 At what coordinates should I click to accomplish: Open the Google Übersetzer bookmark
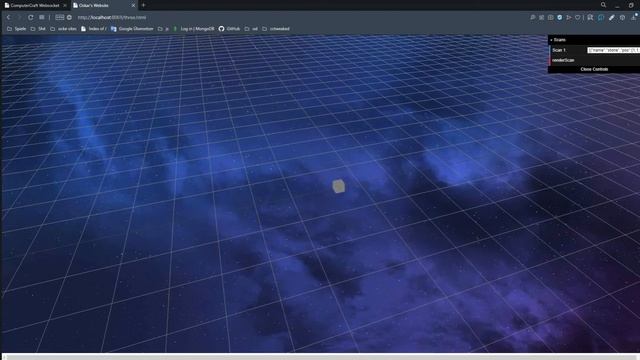pyautogui.click(x=132, y=29)
